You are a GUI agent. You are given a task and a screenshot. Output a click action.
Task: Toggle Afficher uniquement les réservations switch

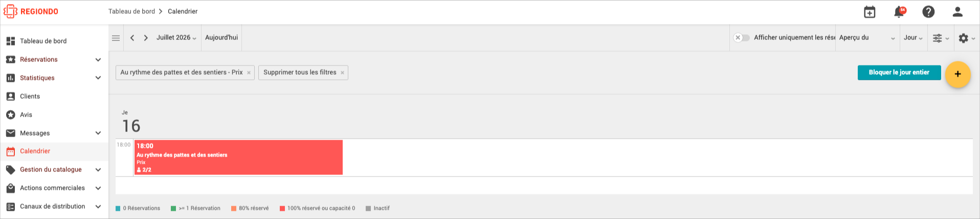[x=741, y=37]
